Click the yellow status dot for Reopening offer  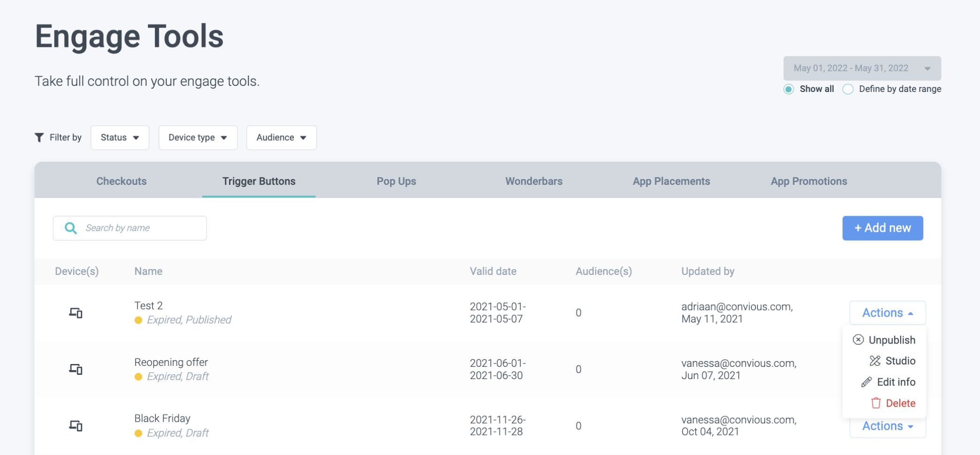click(138, 377)
